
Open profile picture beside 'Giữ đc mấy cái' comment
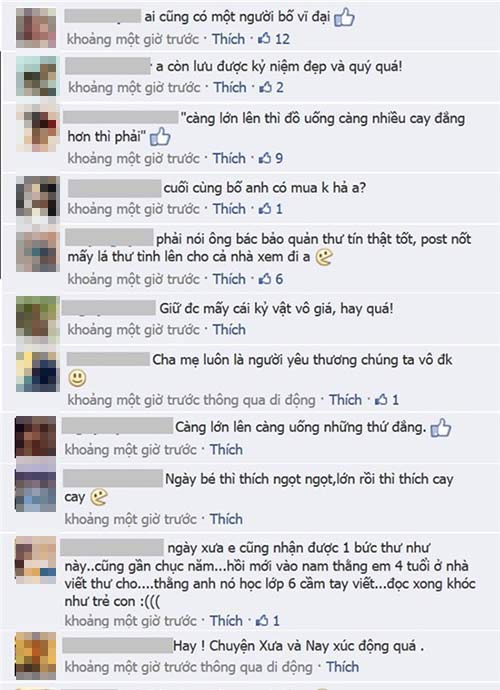[37, 316]
